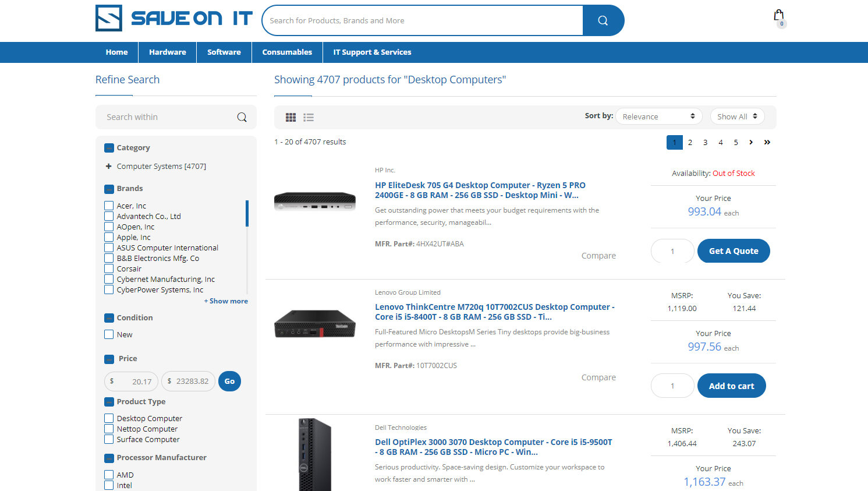Click Show more brands link
This screenshot has height=491, width=868.
click(x=226, y=301)
